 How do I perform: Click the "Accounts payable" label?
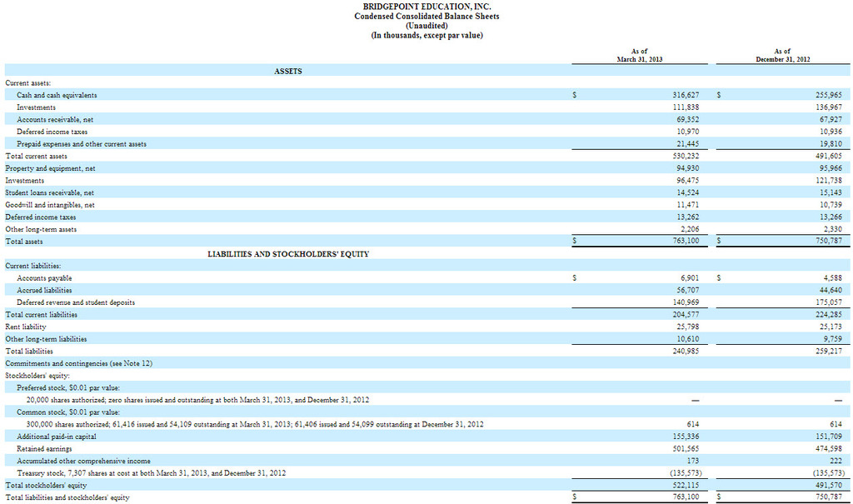44,278
